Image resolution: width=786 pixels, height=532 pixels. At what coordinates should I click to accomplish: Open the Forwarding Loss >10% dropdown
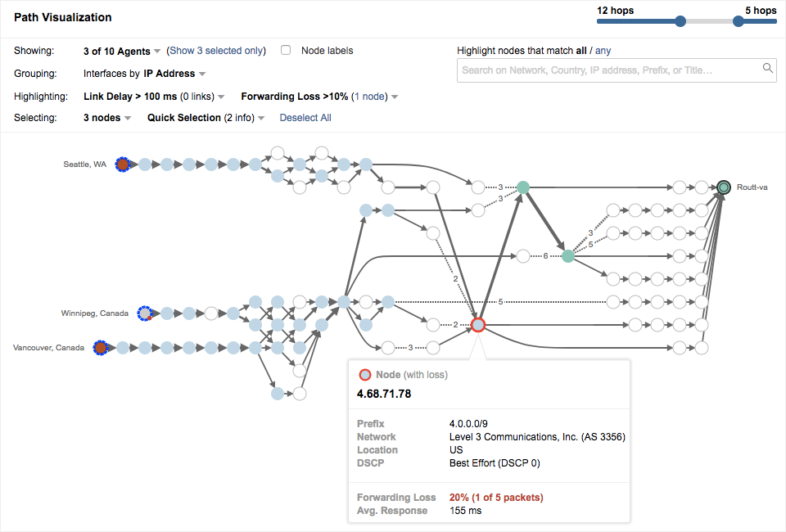pyautogui.click(x=319, y=97)
